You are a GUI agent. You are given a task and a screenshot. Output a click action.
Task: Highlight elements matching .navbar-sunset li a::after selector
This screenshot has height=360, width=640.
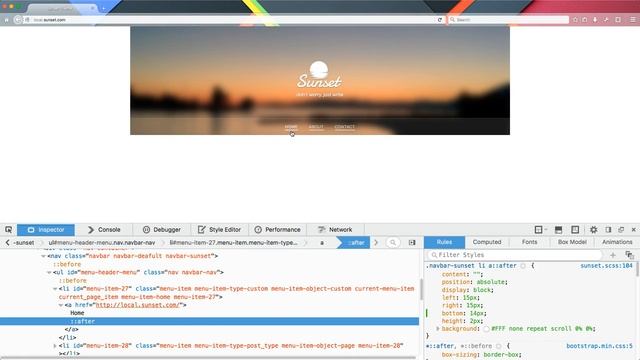pyautogui.click(x=523, y=266)
